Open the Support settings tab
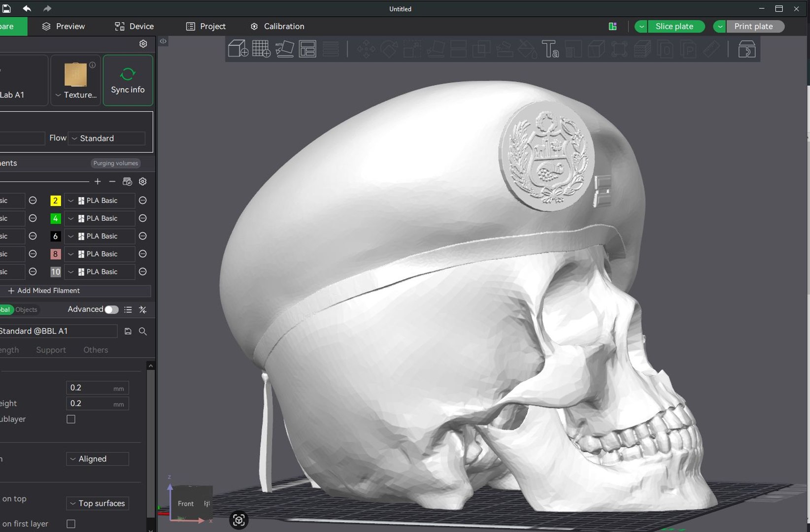This screenshot has height=532, width=810. pyautogui.click(x=51, y=350)
